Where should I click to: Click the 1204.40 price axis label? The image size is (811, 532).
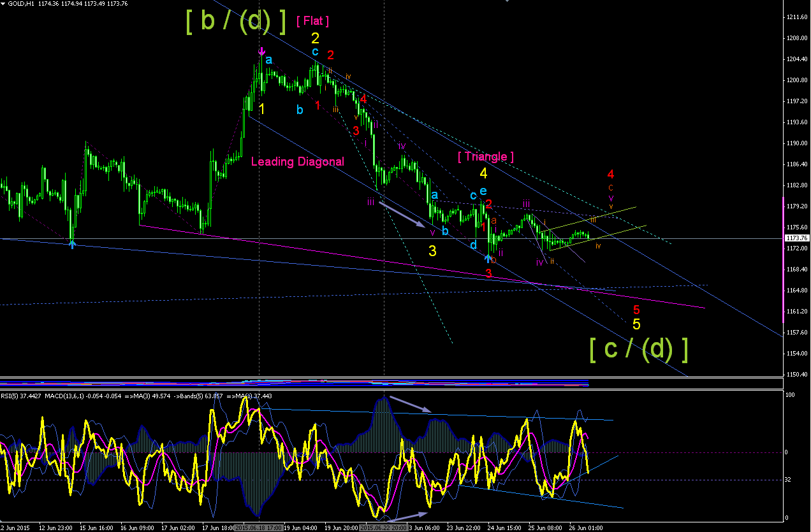click(x=797, y=59)
